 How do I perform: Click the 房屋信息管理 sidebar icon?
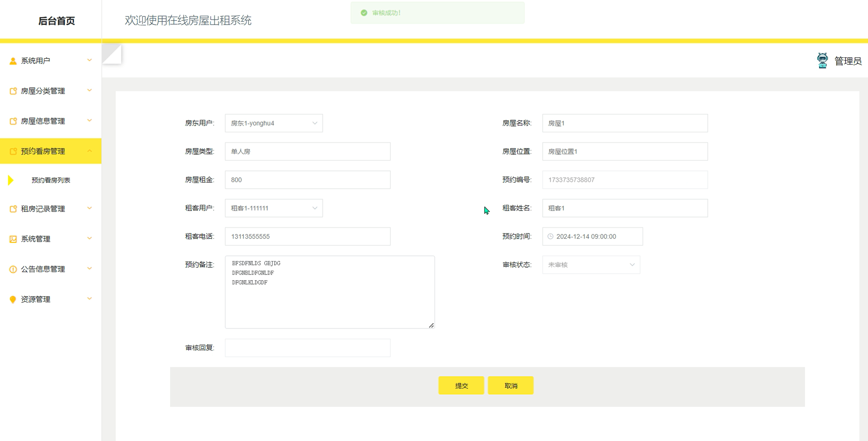tap(13, 121)
